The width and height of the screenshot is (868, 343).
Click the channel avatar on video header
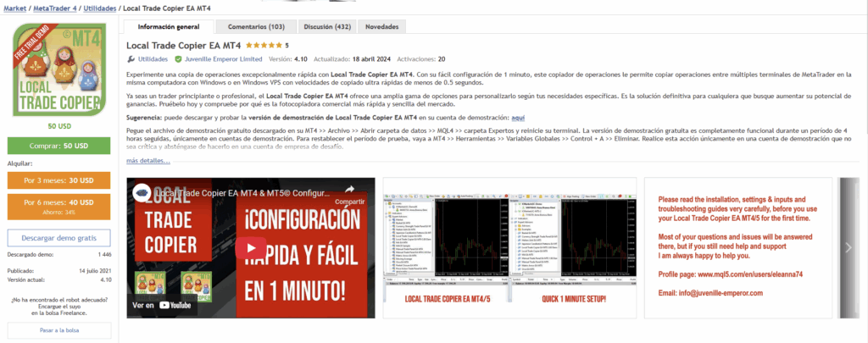141,194
